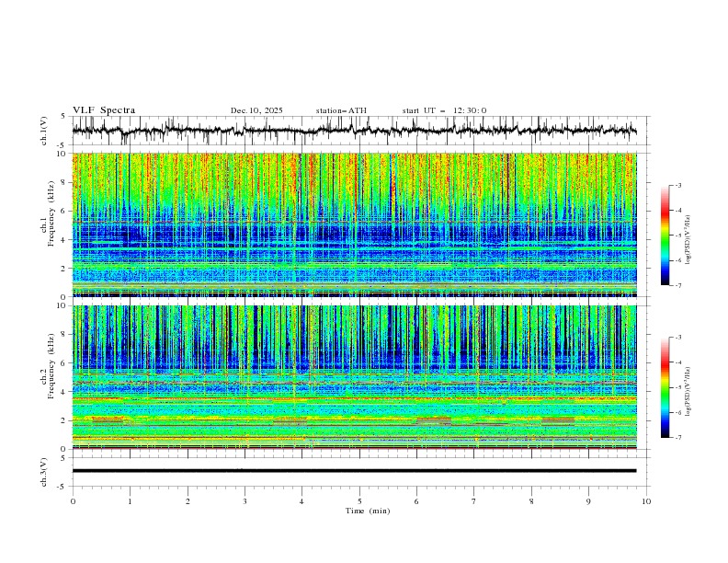Click the "-3" tick on the ch.2 colorbar
The height and width of the screenshot is (563, 728).
click(678, 338)
